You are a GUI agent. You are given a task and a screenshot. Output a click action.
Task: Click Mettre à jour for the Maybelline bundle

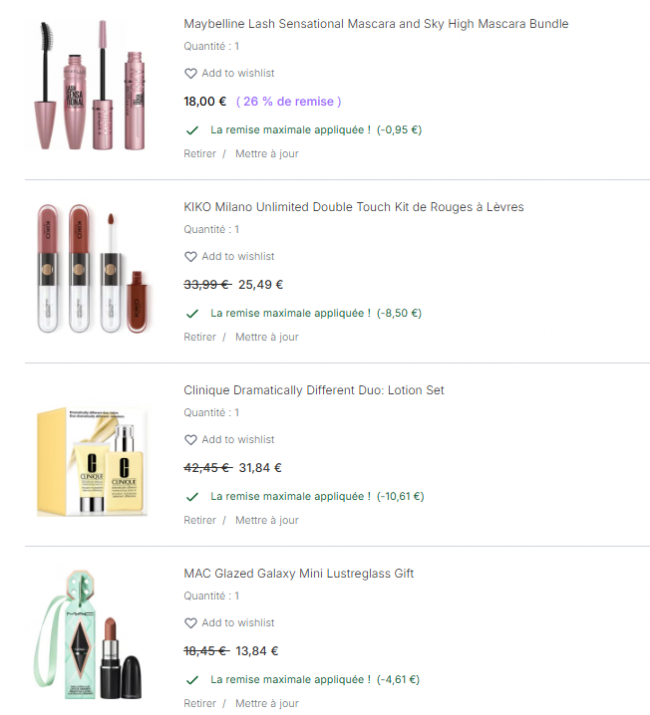tap(267, 154)
